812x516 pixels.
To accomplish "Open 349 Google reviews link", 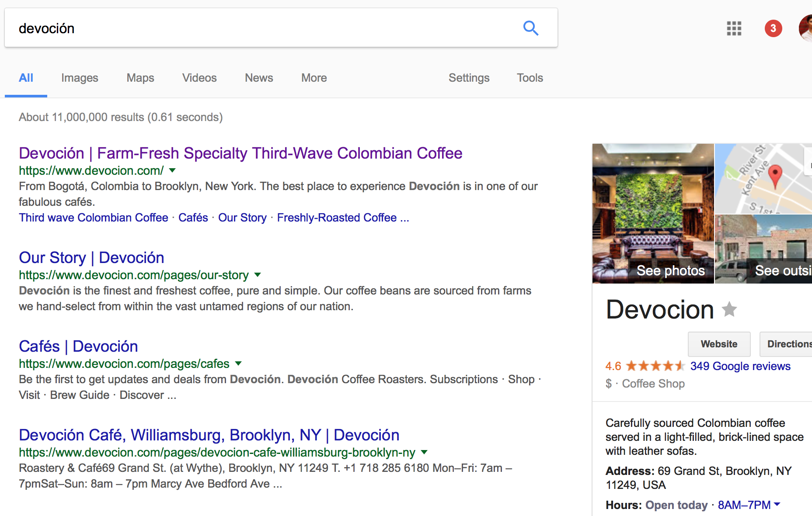I will pos(740,366).
